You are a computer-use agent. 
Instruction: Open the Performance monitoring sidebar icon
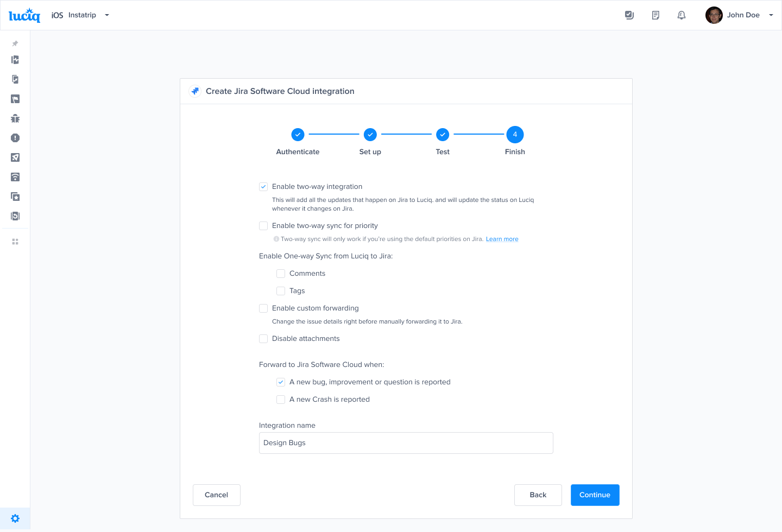click(x=15, y=60)
